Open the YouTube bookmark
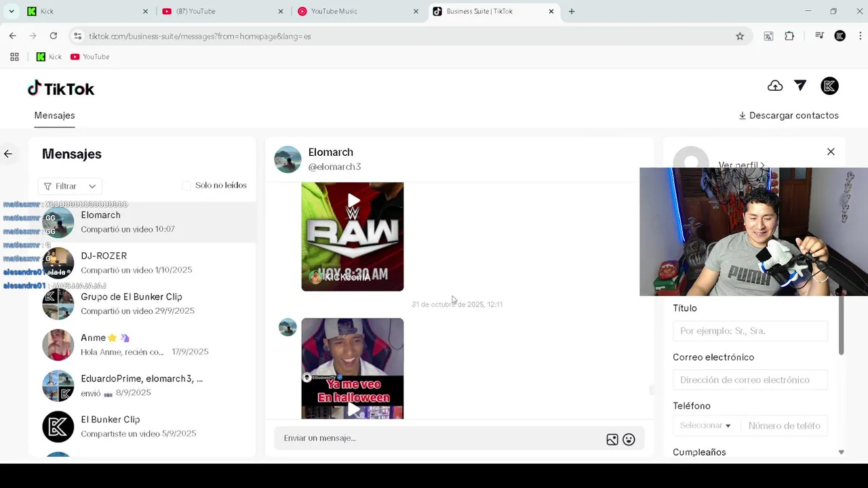The height and width of the screenshot is (488, 868). [90, 57]
